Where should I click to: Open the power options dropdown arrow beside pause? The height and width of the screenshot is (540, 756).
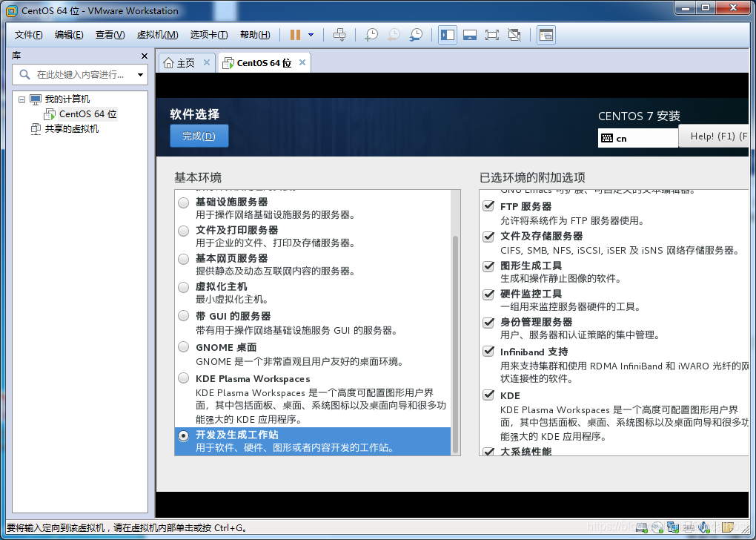[x=311, y=35]
